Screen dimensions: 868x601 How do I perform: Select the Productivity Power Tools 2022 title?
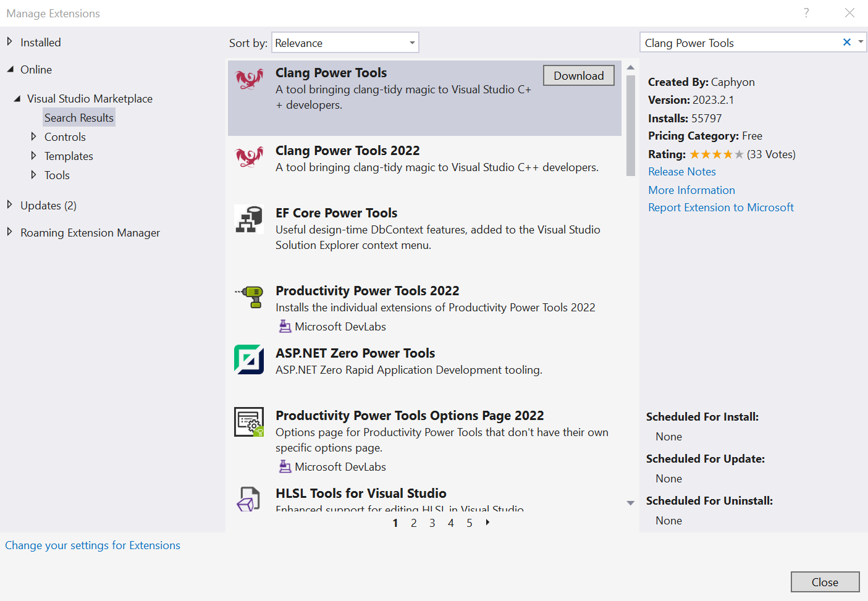pos(367,291)
